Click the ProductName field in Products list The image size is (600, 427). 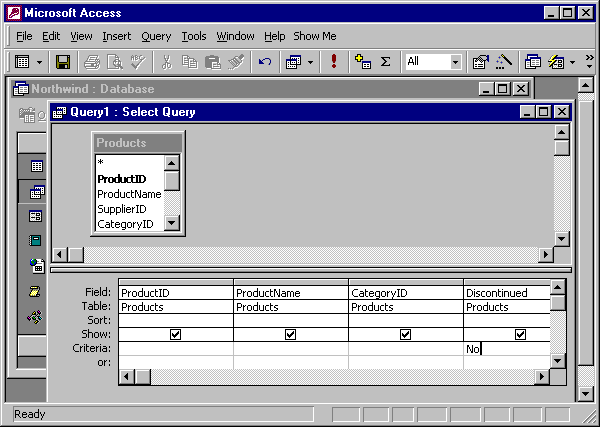click(129, 194)
